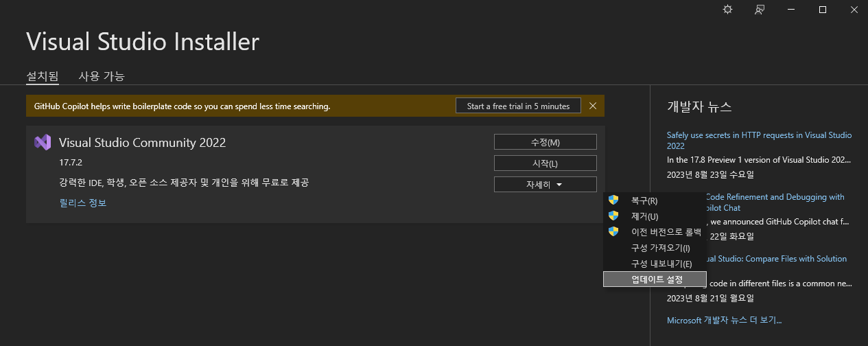
Task: Click the 수정(M) button
Action: coord(545,142)
